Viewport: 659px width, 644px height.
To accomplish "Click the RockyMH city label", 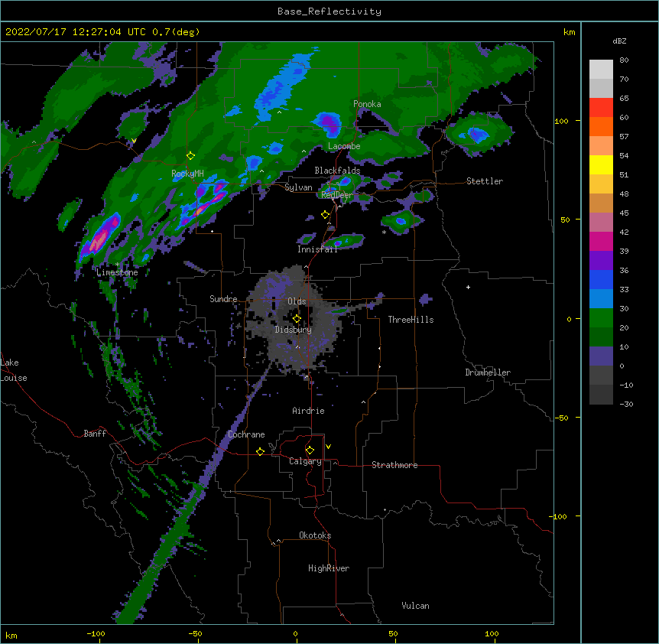I will [x=187, y=174].
